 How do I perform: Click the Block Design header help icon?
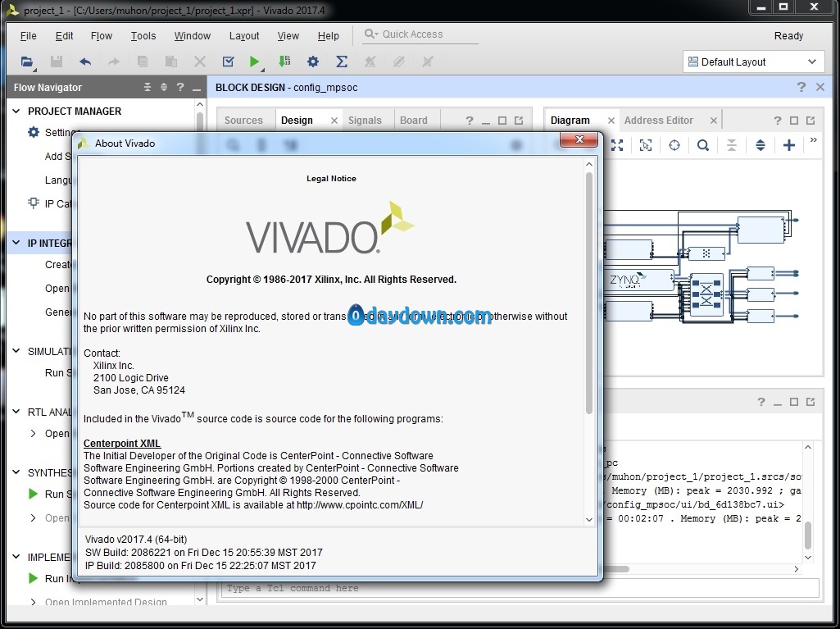point(801,87)
